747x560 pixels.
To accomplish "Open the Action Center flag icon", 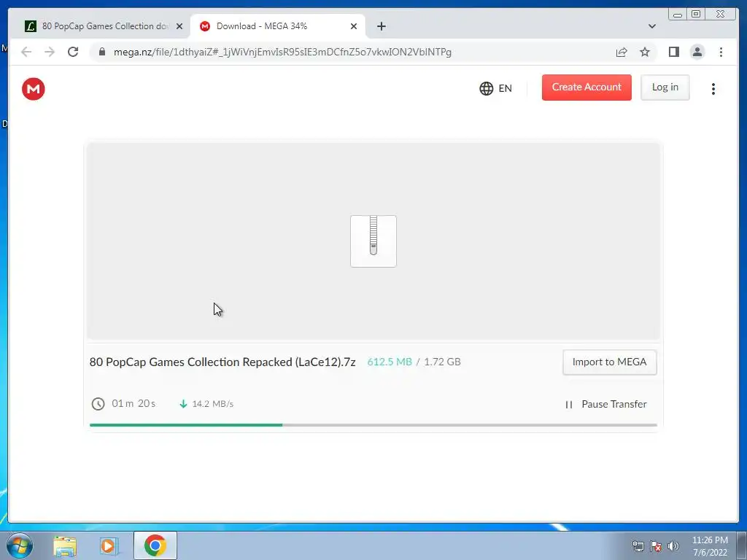I will pos(656,546).
